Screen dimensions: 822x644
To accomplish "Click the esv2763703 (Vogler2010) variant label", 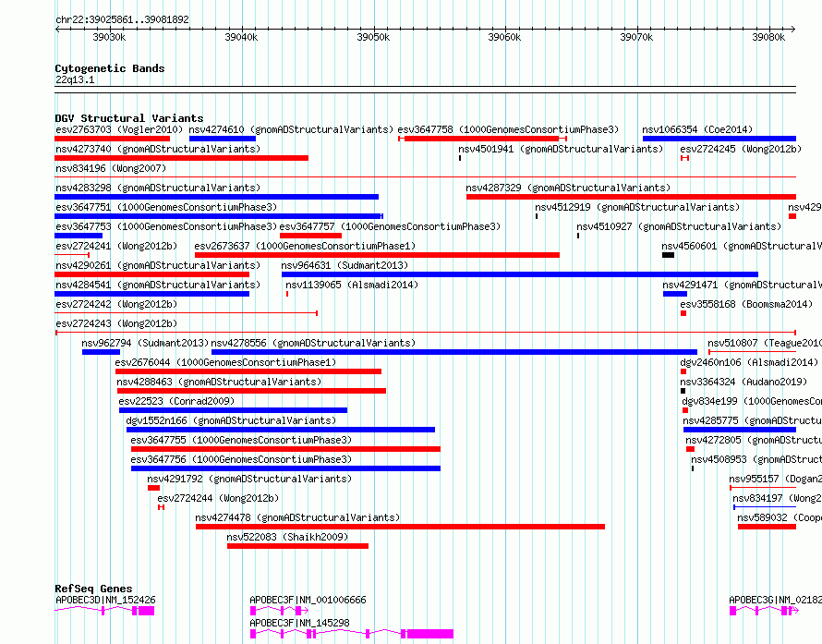I will coord(119,129).
